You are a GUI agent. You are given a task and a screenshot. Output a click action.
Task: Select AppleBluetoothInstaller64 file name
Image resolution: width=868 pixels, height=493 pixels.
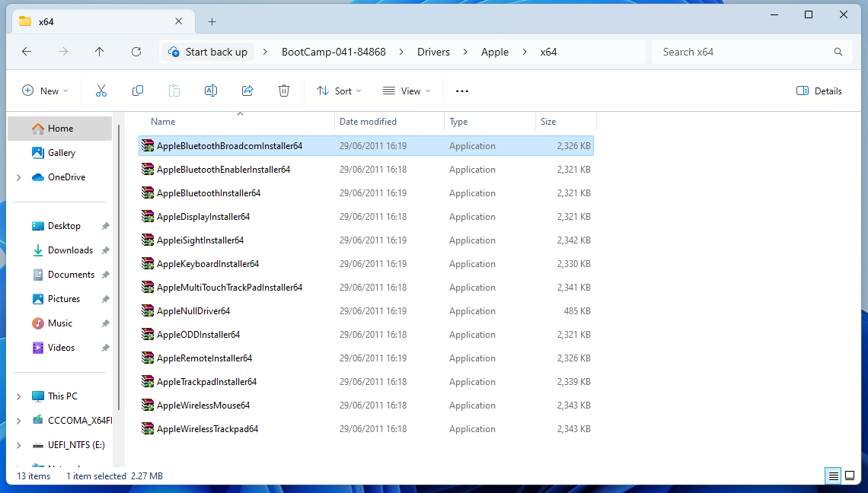point(208,193)
